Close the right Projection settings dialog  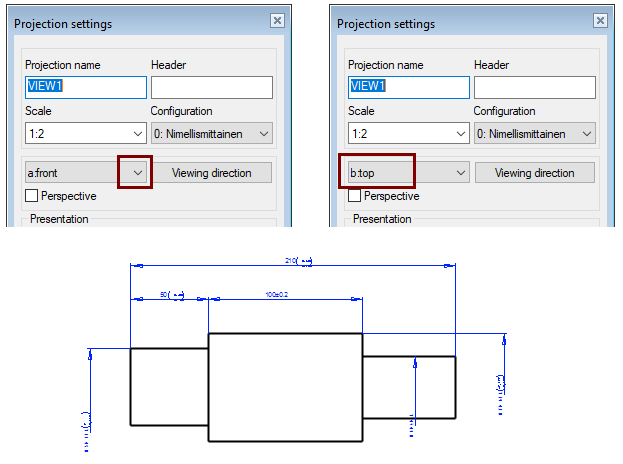pyautogui.click(x=600, y=20)
